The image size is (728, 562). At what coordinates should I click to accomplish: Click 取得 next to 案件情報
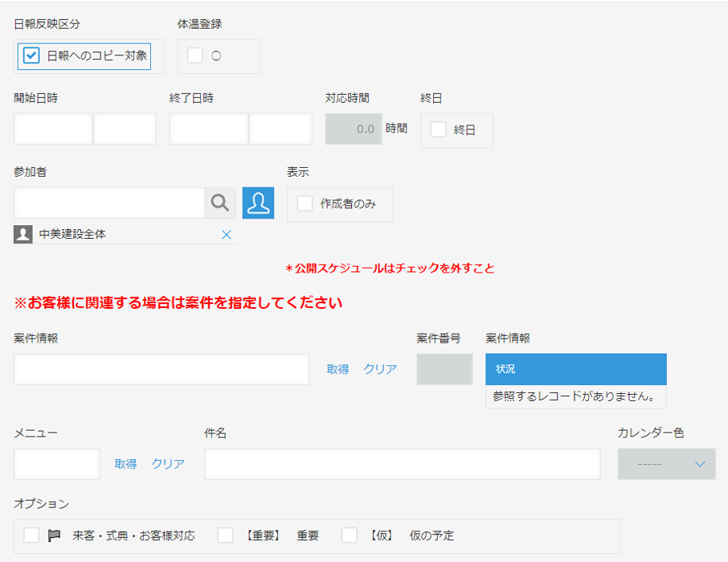pos(337,369)
